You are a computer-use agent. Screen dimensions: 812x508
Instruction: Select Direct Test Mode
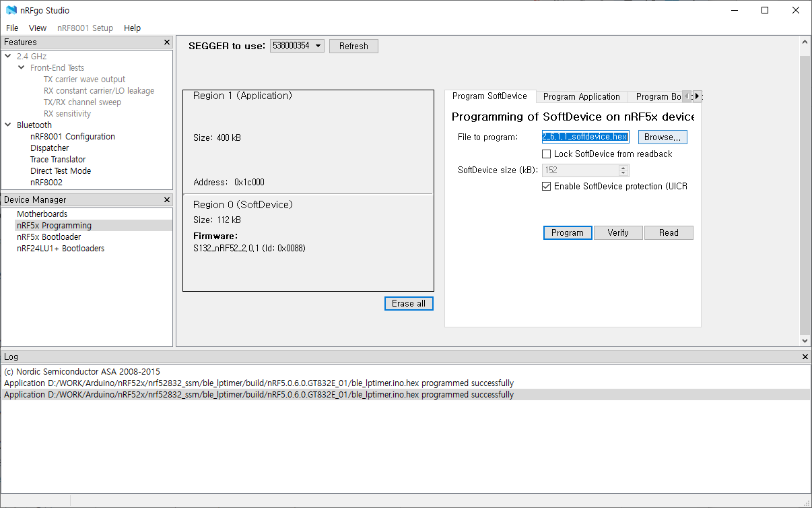coord(61,170)
